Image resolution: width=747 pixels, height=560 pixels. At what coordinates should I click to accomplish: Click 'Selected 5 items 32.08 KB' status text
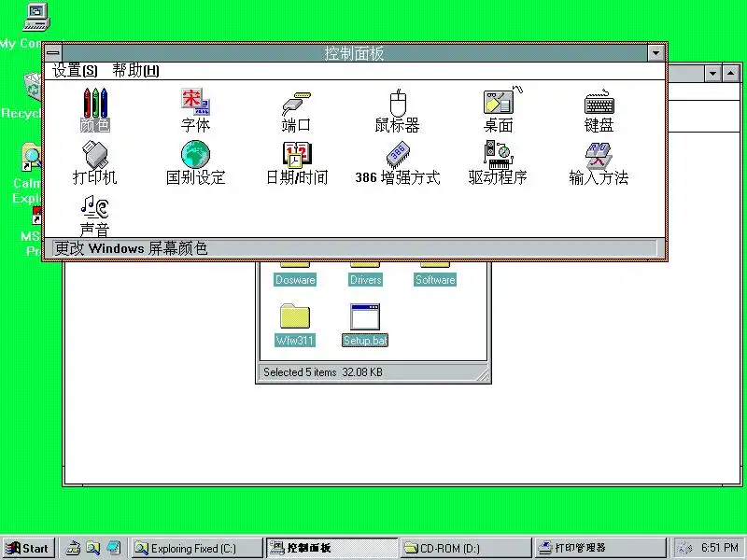pyautogui.click(x=323, y=371)
